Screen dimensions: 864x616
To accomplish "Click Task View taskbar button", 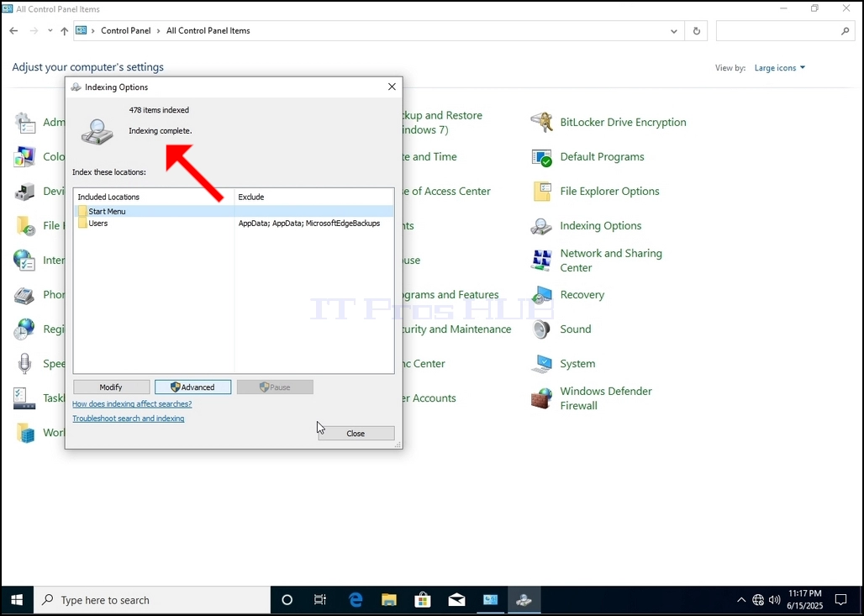I will point(320,600).
